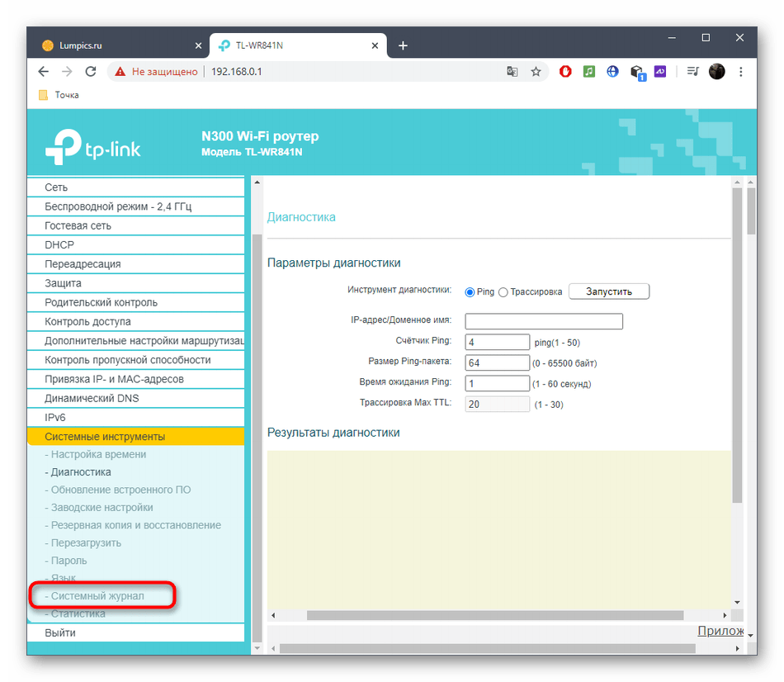Click the Прилож link at bottom
Screen dimensions: 784x682
click(x=720, y=631)
